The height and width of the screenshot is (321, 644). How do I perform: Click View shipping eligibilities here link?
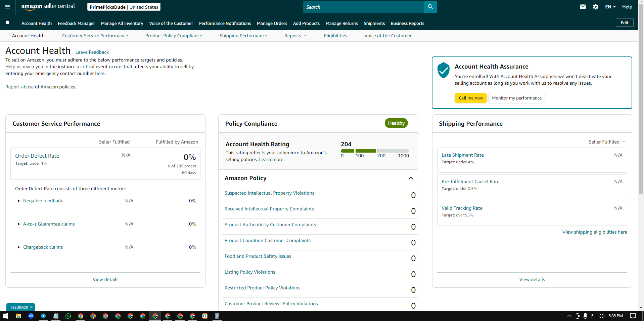click(595, 232)
